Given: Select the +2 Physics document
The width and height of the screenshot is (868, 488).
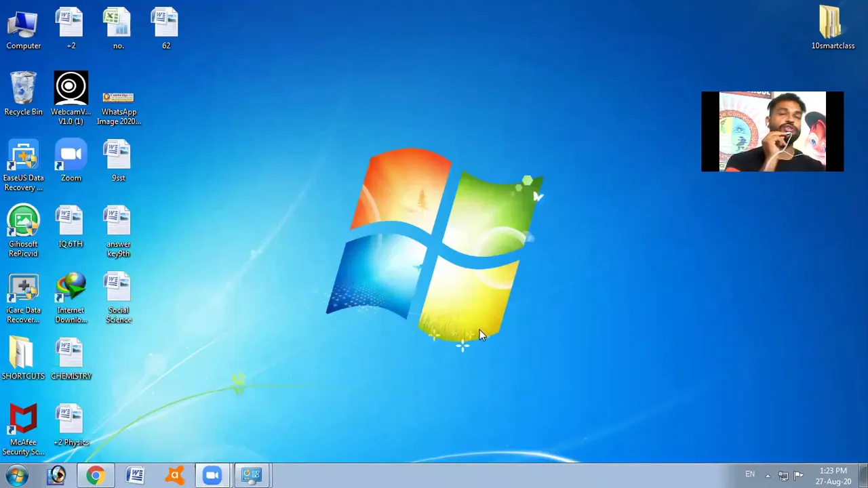Looking at the screenshot, I should [71, 426].
